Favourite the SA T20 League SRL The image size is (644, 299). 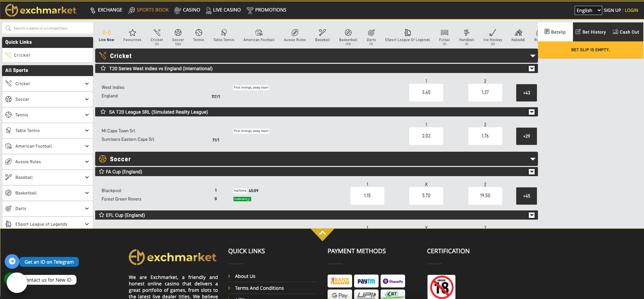(x=103, y=112)
